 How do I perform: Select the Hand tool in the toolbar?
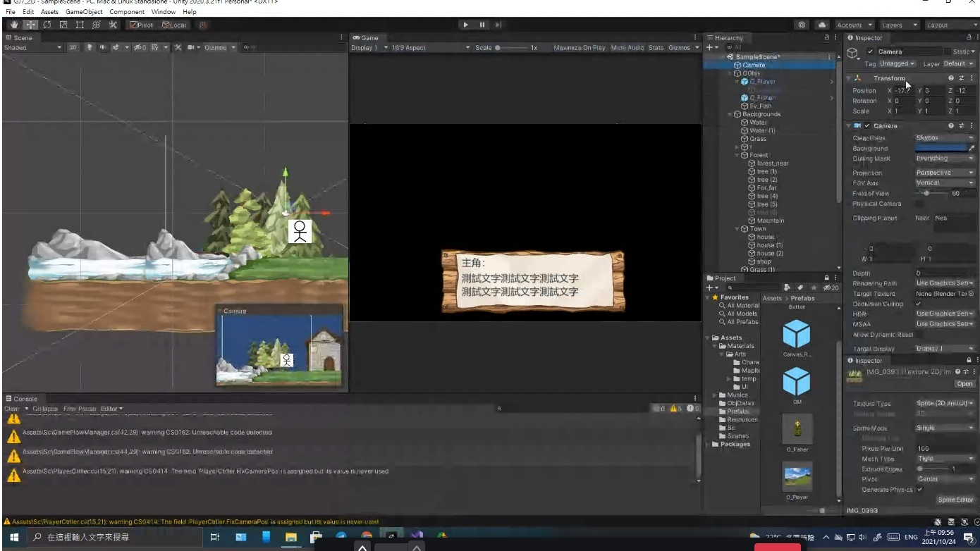click(13, 25)
